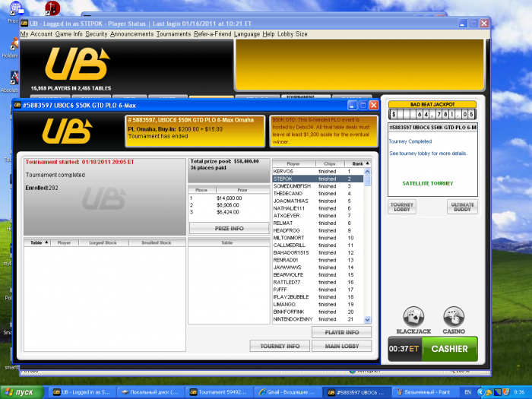Image resolution: width=532 pixels, height=399 pixels.
Task: Click the Prize Info button
Action: pyautogui.click(x=229, y=228)
